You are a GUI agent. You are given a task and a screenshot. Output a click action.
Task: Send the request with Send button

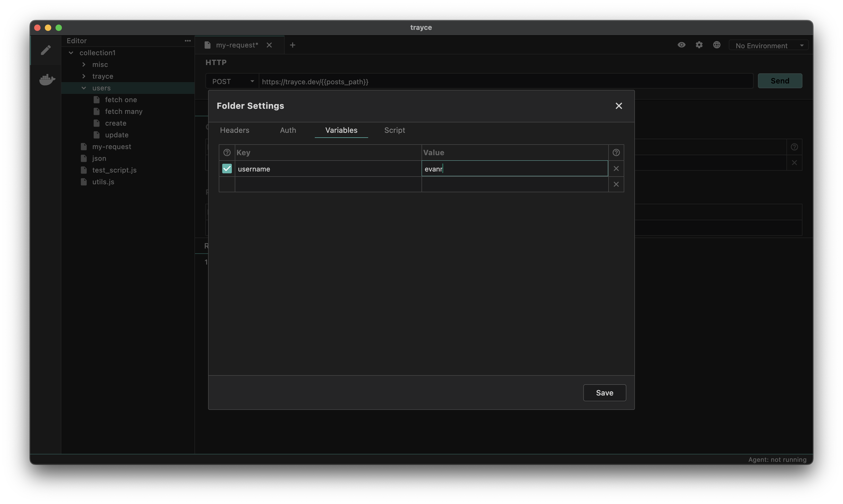click(x=780, y=81)
